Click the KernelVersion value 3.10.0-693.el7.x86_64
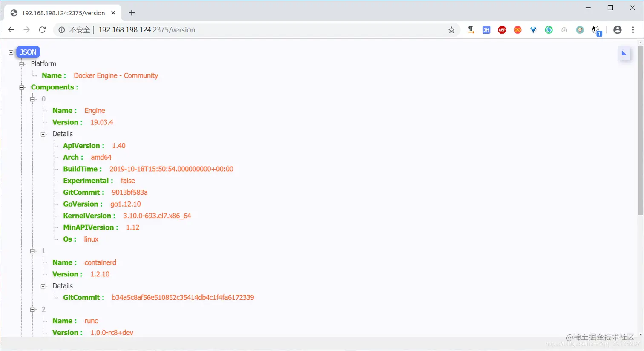 coord(157,216)
